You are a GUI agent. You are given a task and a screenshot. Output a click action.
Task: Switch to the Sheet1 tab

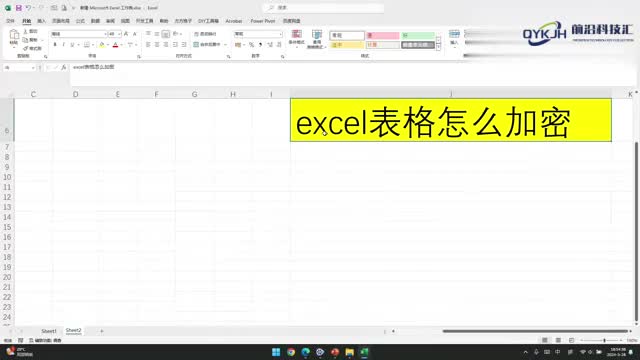coord(49,331)
